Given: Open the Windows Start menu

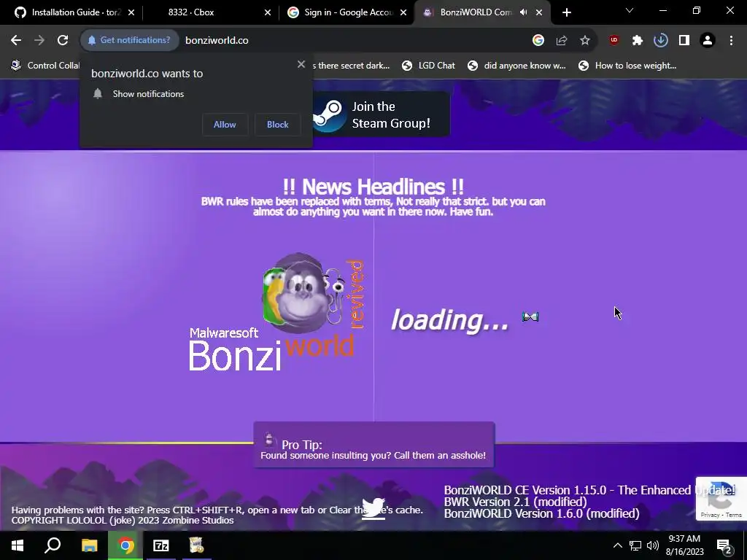Looking at the screenshot, I should click(x=18, y=545).
